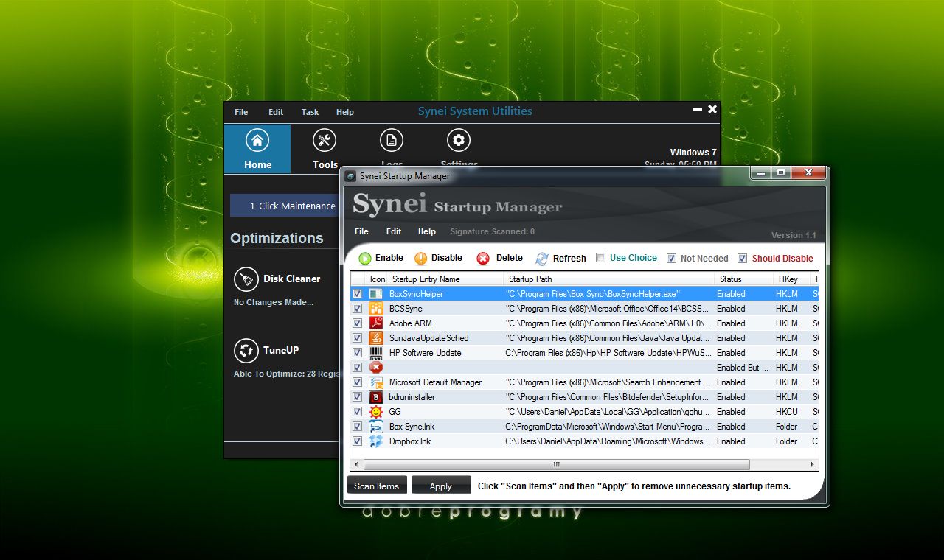Screen dimensions: 944x560
Task: Click the GG sun icon in the list
Action: pos(376,412)
